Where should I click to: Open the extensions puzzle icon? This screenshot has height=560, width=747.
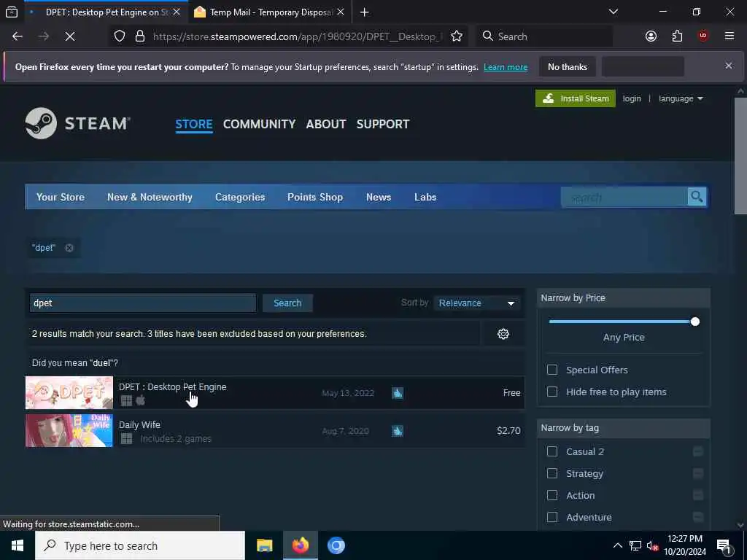pos(677,36)
